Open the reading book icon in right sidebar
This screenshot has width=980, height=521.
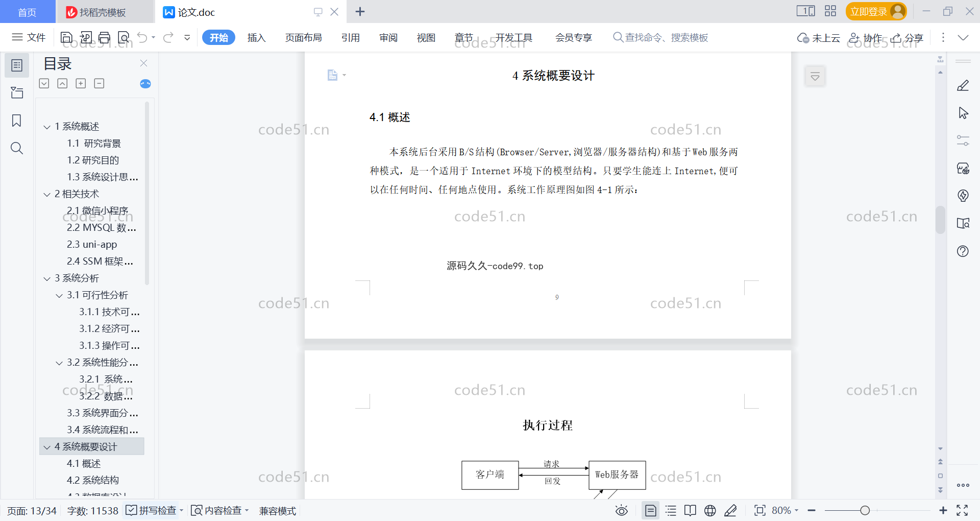point(963,223)
